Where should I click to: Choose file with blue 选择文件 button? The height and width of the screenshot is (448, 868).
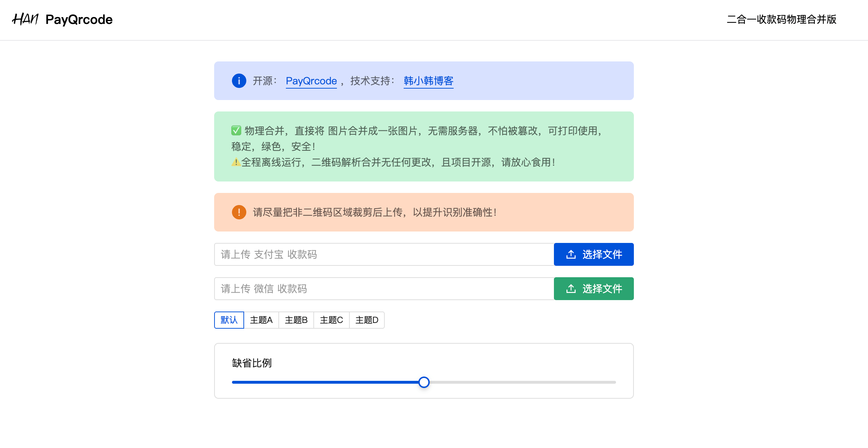click(x=594, y=254)
